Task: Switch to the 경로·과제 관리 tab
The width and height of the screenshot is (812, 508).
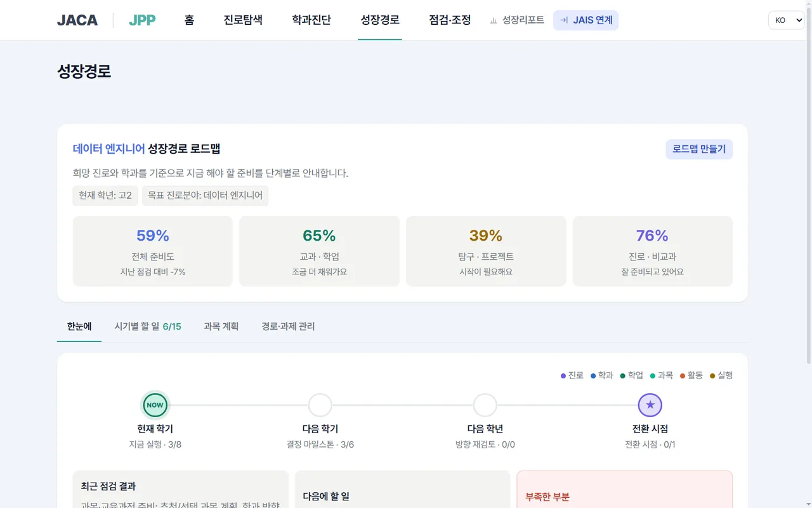Action: [288, 326]
